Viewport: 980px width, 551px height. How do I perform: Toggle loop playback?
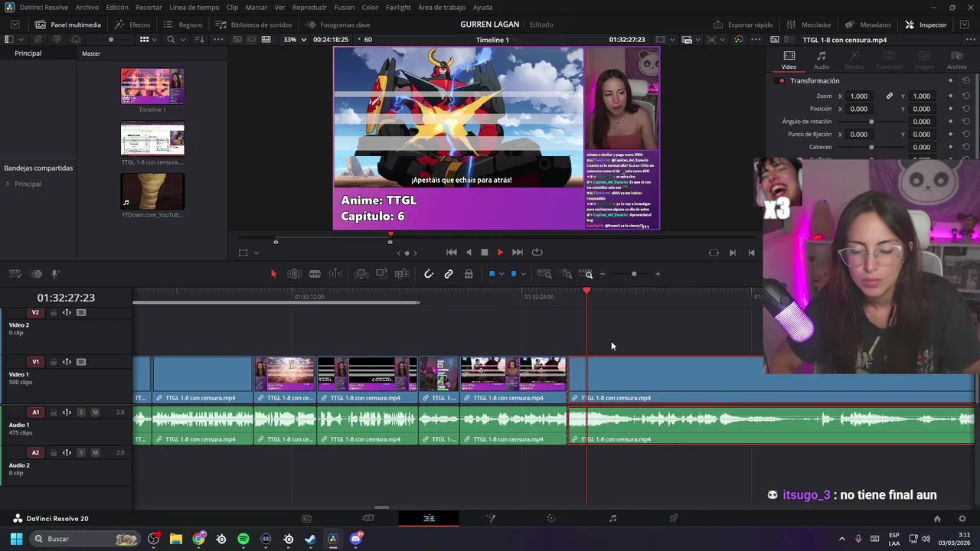537,253
